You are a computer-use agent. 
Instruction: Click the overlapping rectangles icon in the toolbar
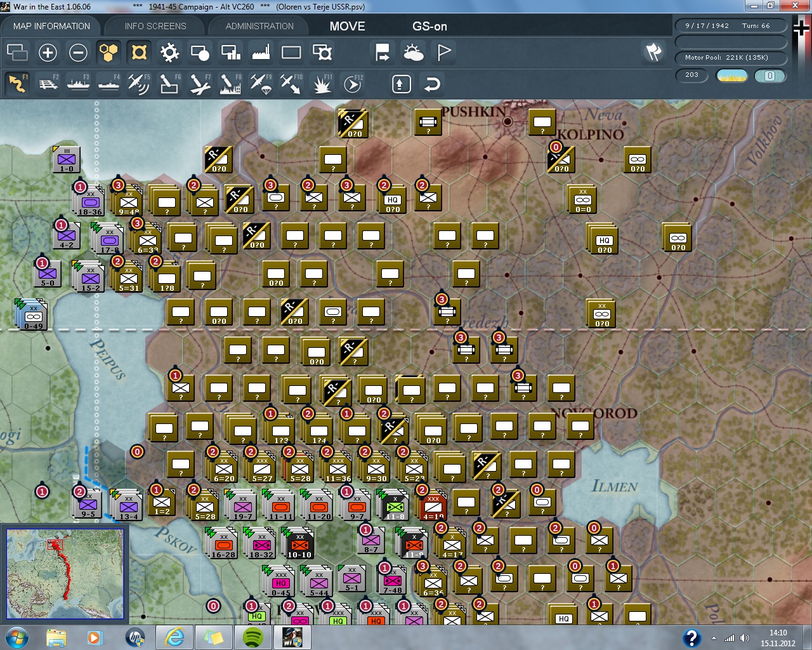click(x=17, y=53)
